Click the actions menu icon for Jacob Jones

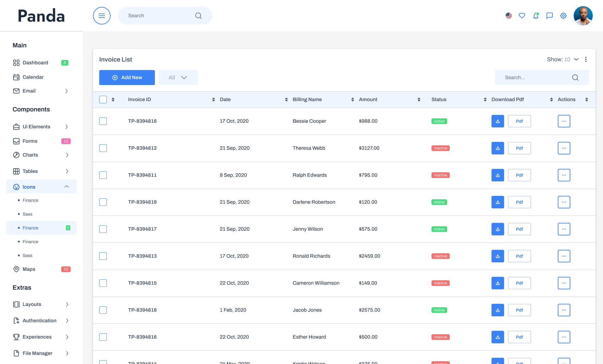coord(564,310)
